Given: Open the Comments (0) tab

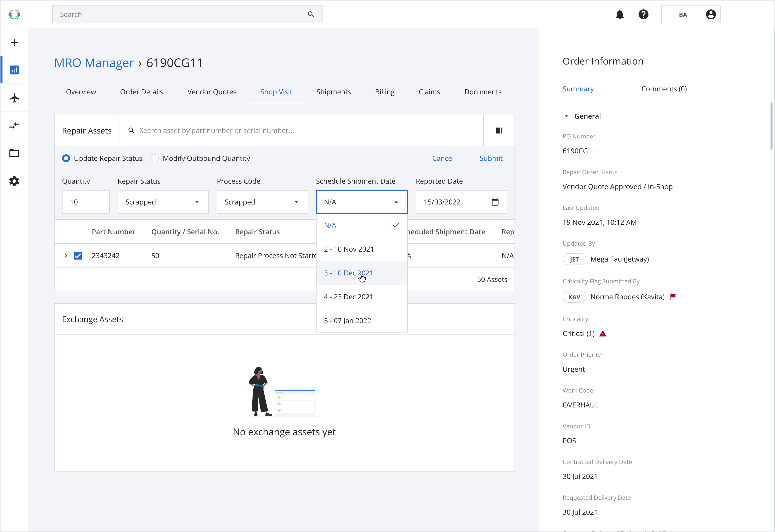Looking at the screenshot, I should pos(664,89).
